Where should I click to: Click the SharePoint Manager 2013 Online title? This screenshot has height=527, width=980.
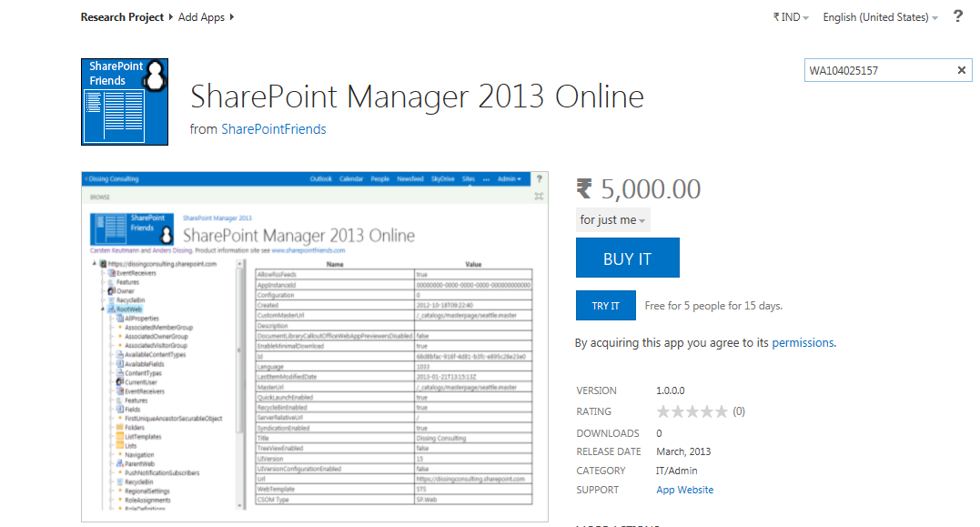coord(417,96)
